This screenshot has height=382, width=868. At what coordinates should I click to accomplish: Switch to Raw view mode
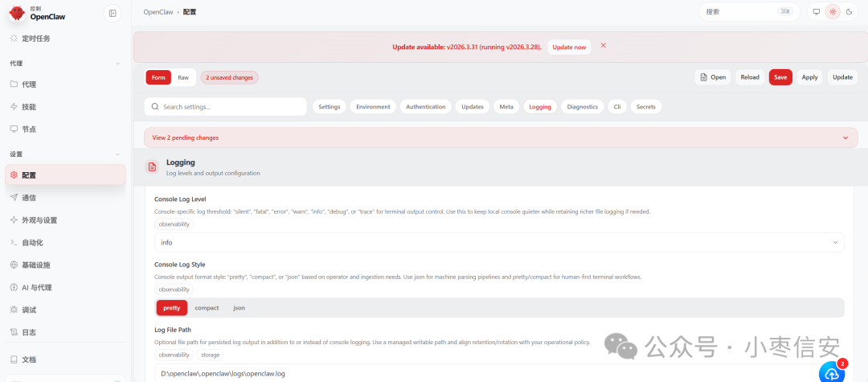tap(183, 77)
